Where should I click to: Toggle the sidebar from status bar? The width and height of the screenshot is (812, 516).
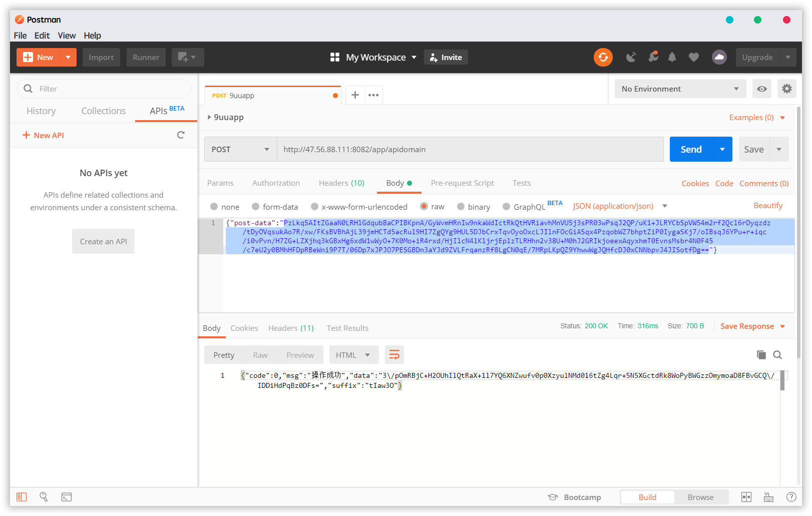click(x=22, y=497)
